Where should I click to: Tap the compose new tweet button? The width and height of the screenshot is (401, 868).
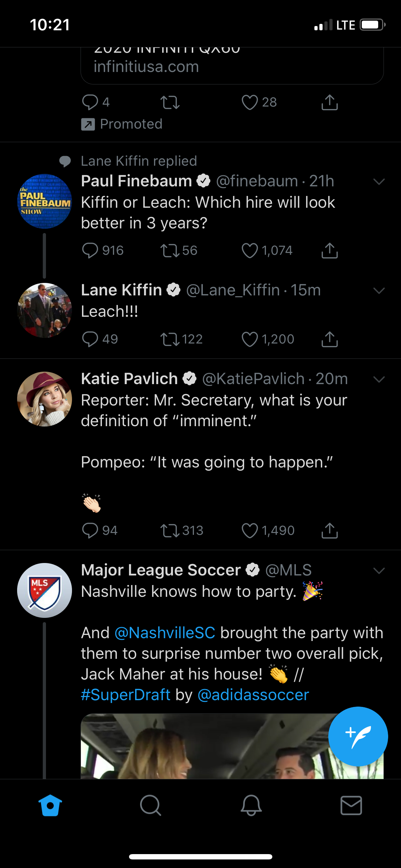tap(358, 736)
